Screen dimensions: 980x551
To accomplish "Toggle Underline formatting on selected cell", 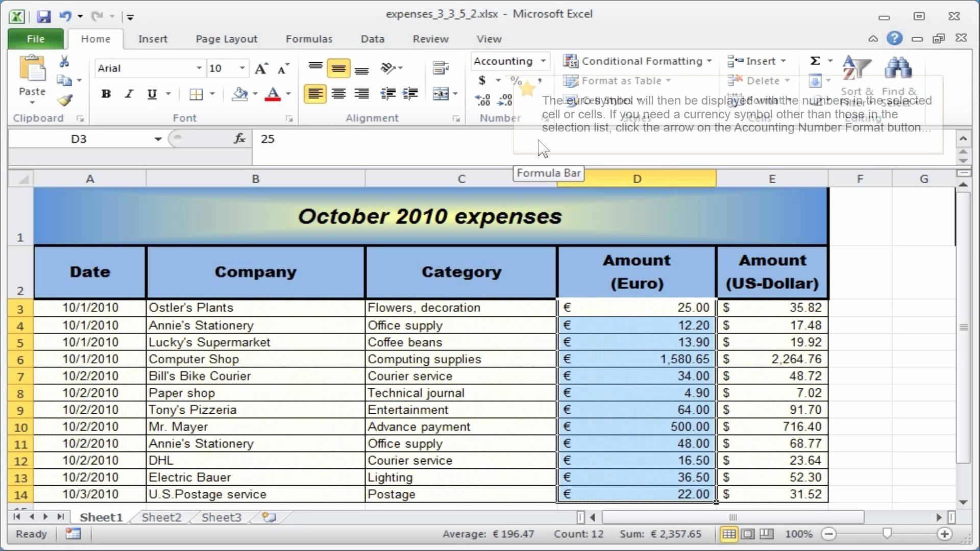I will click(152, 93).
